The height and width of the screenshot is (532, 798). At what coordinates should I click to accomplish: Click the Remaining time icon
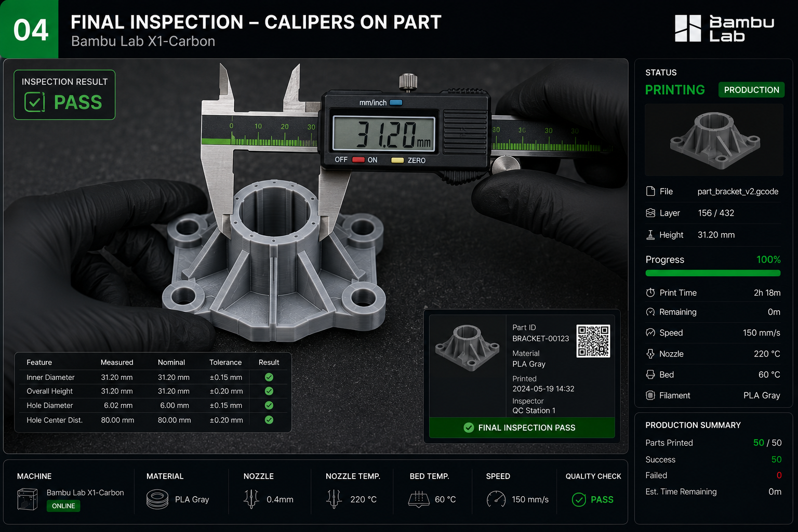[650, 312]
